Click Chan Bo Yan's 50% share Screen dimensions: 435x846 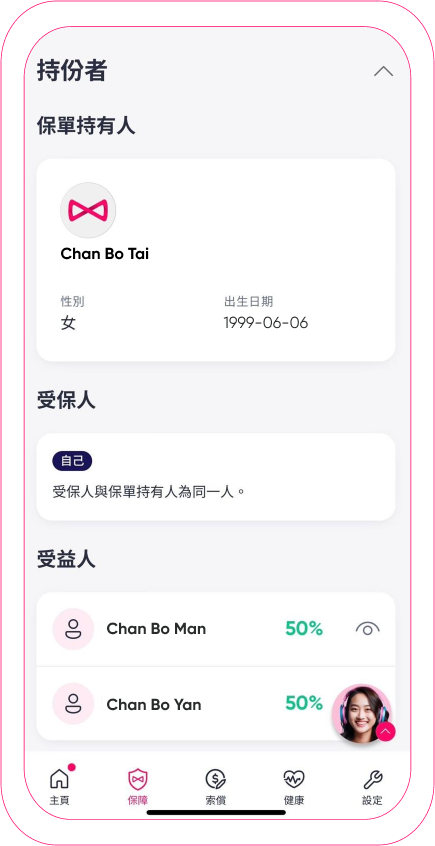(x=304, y=703)
